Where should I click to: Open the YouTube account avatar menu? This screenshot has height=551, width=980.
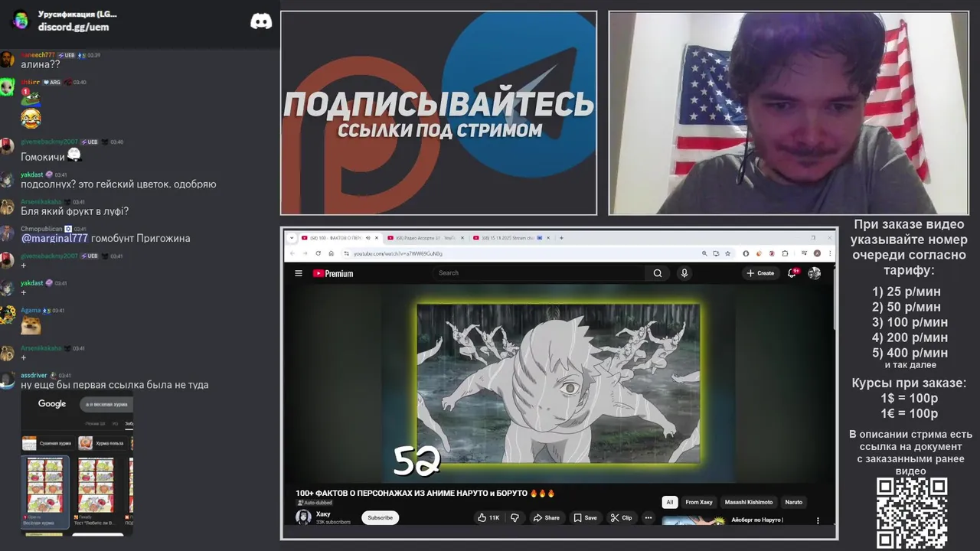tap(815, 273)
